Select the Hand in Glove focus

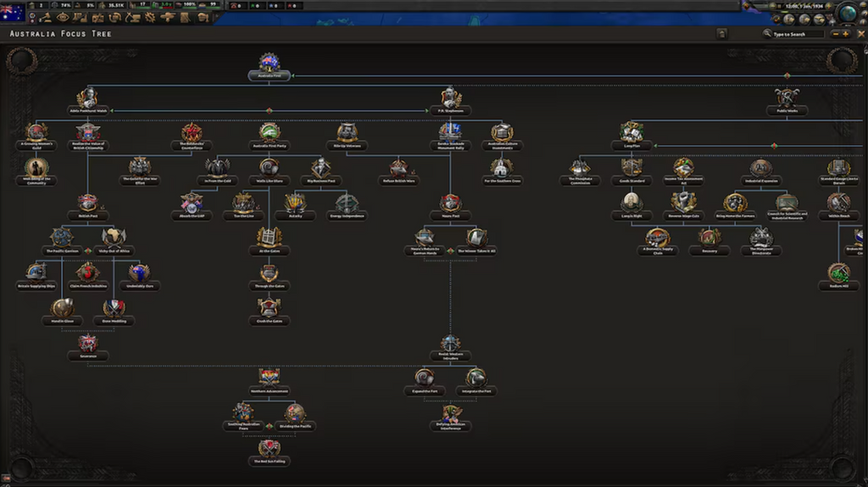pos(62,313)
